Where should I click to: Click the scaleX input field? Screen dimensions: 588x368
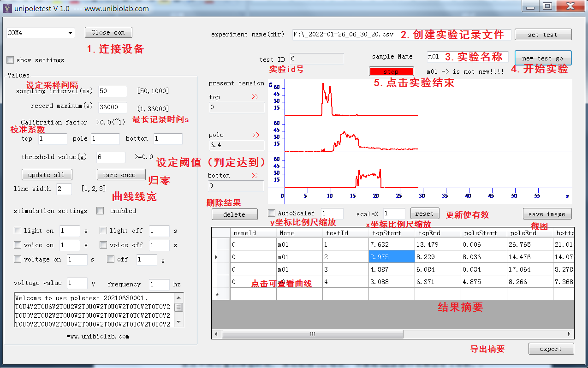[x=394, y=214]
